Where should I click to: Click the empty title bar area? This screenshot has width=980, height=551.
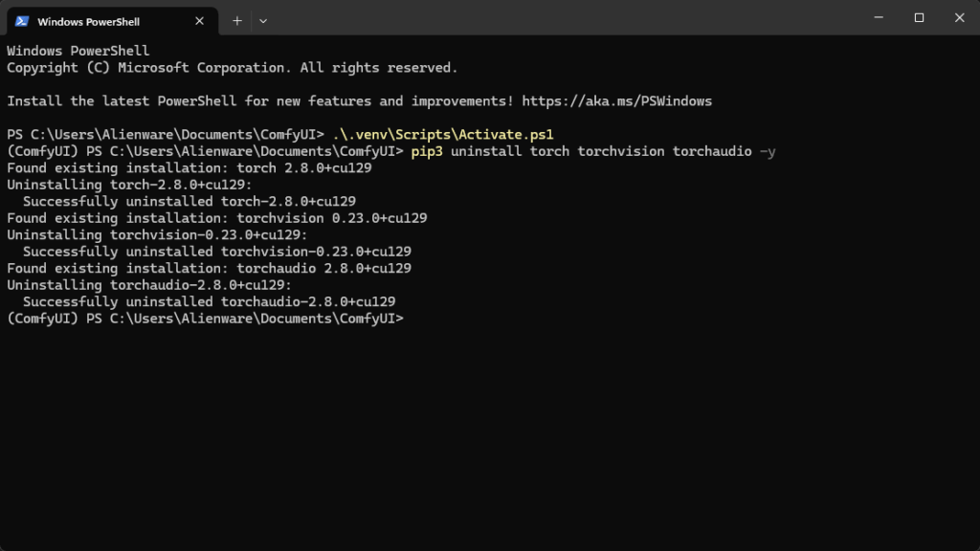tap(574, 19)
